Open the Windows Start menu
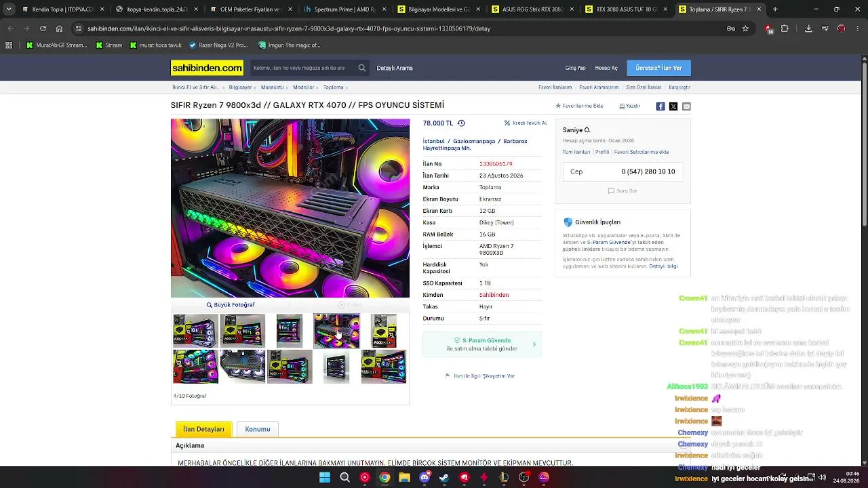The width and height of the screenshot is (868, 488). (325, 477)
